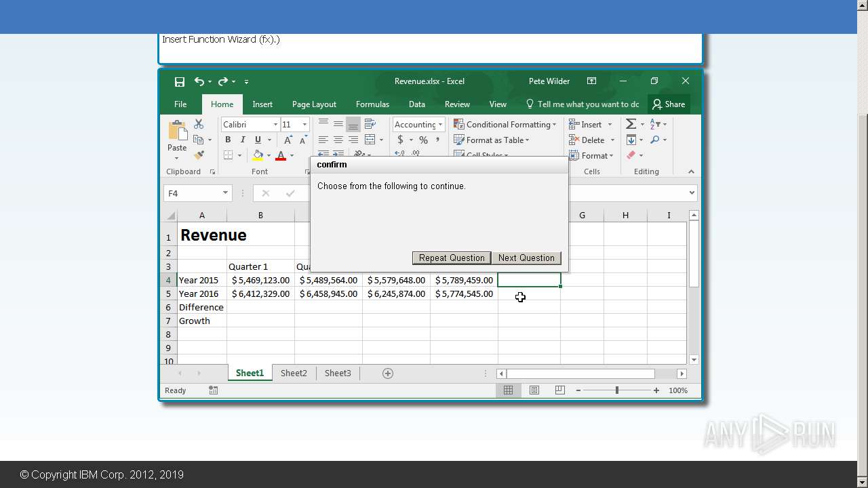Open the Insert cells menu
This screenshot has width=868, height=488.
590,124
